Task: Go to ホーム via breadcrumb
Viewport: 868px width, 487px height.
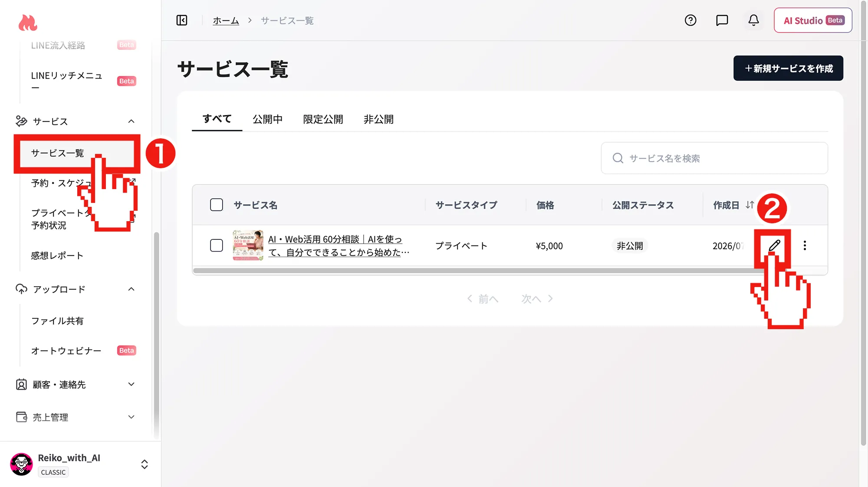Action: pyautogui.click(x=226, y=20)
